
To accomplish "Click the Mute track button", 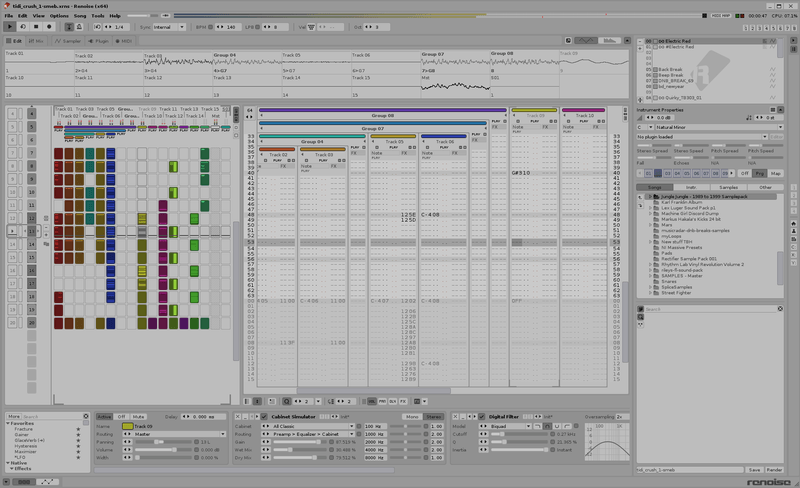I will pyautogui.click(x=138, y=417).
